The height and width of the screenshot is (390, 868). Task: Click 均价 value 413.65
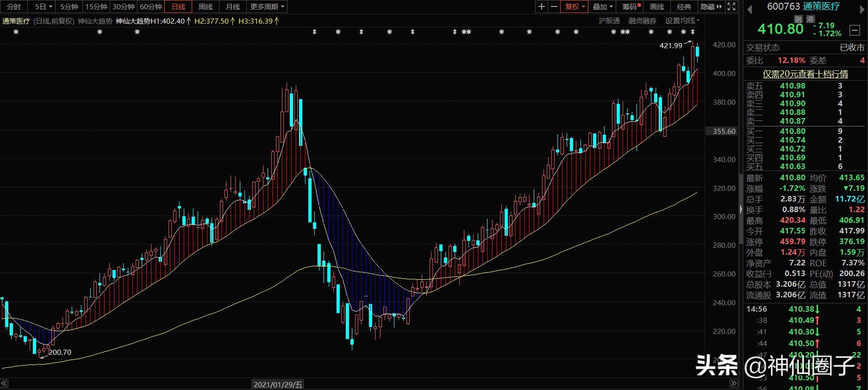tap(852, 177)
